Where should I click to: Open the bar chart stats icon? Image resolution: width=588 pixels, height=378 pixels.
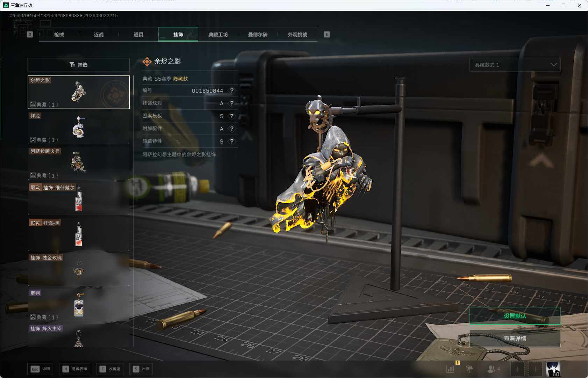point(450,369)
